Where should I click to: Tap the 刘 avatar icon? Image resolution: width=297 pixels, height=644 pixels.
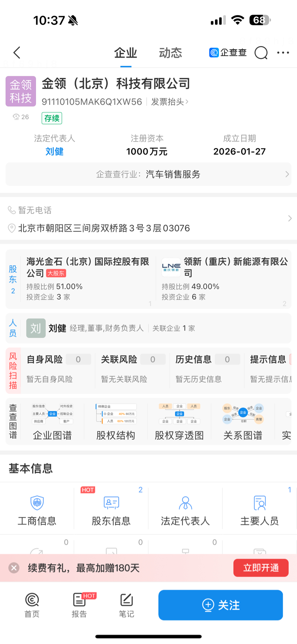tap(36, 328)
